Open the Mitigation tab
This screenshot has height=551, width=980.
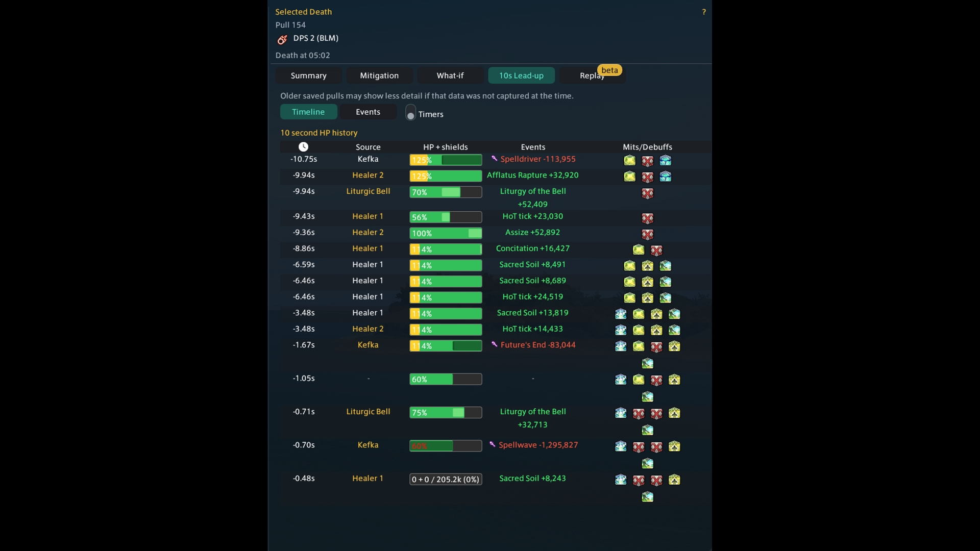[x=379, y=76]
